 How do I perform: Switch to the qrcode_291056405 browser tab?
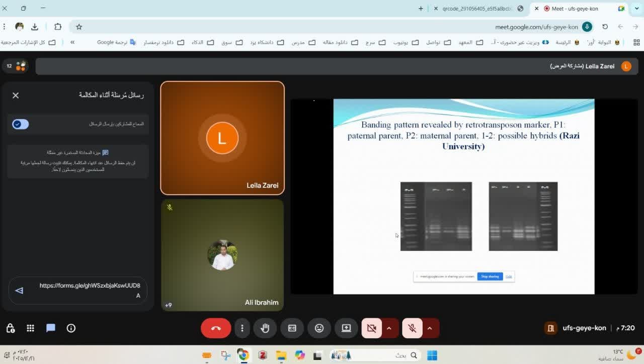476,9
